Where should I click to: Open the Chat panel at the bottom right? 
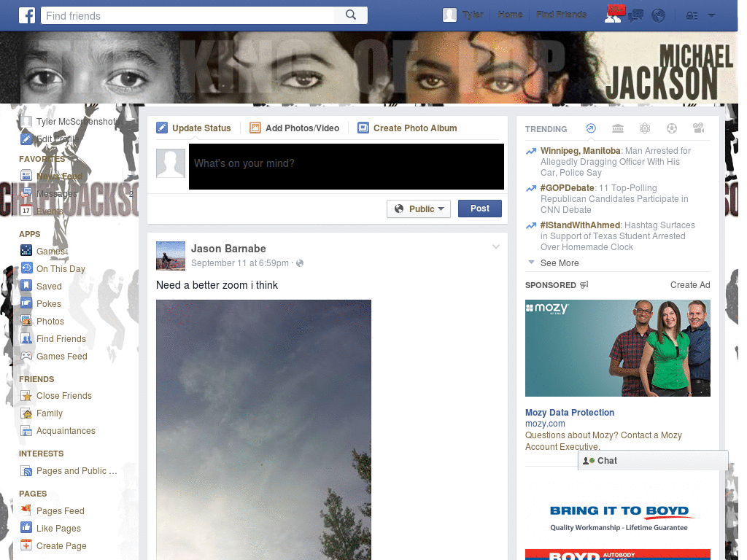(x=605, y=460)
